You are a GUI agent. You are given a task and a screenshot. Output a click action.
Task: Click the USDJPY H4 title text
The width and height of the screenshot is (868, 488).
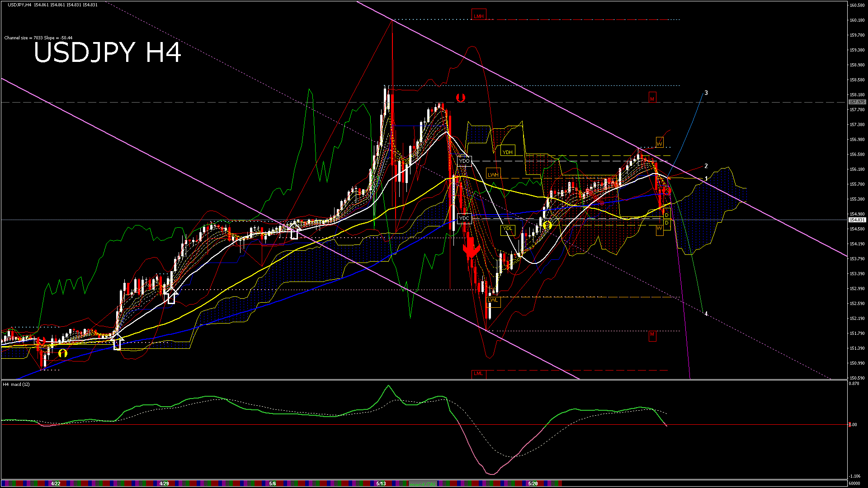tap(108, 52)
